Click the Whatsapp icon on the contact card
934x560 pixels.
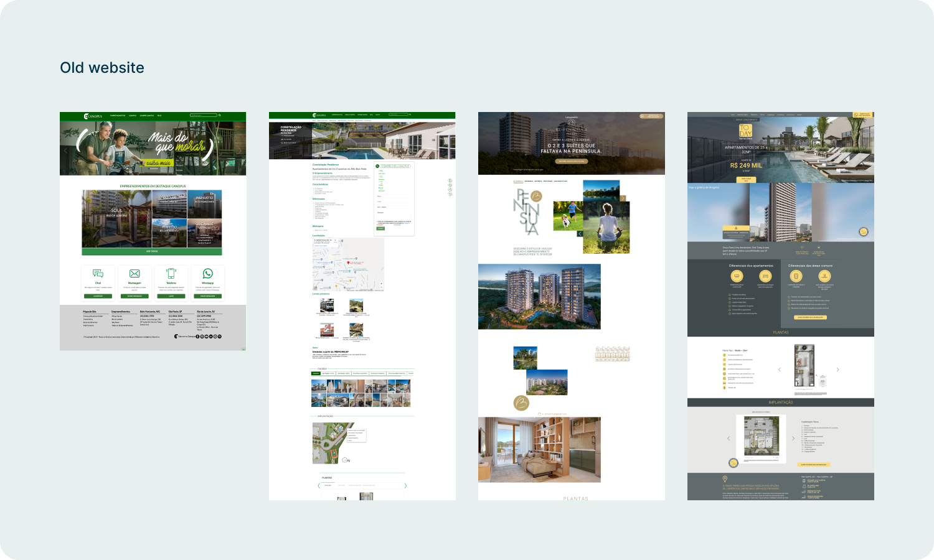[207, 274]
